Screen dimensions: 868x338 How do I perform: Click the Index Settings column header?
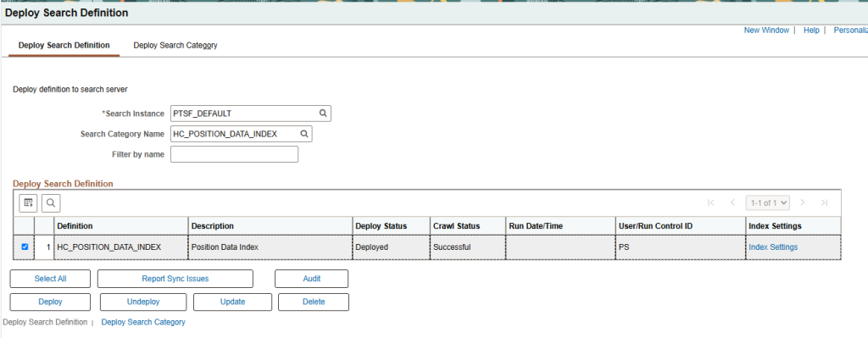tap(775, 226)
